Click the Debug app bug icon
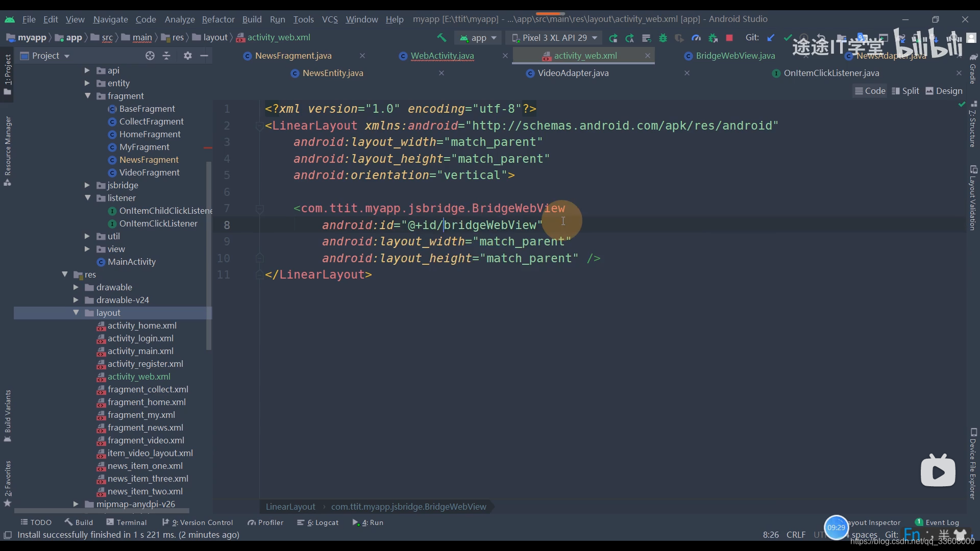Screen dimensions: 980x551 (663, 38)
